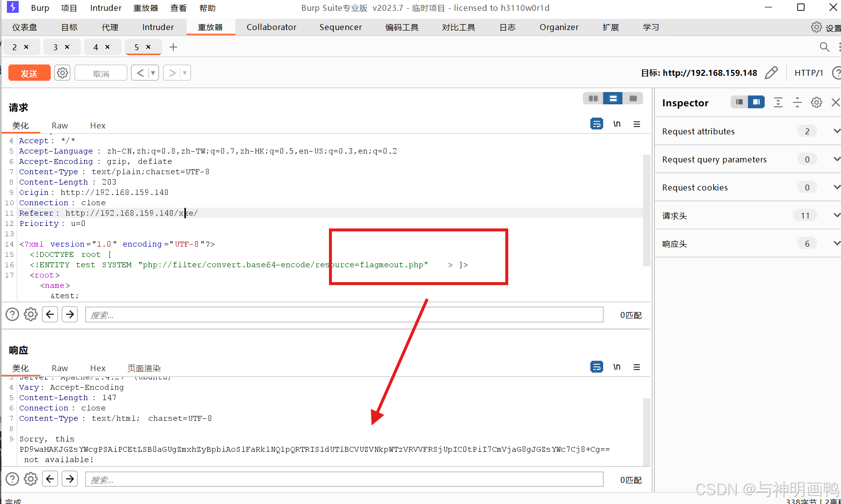Collapse all Inspector sections icon
841x504 pixels.
(x=797, y=102)
